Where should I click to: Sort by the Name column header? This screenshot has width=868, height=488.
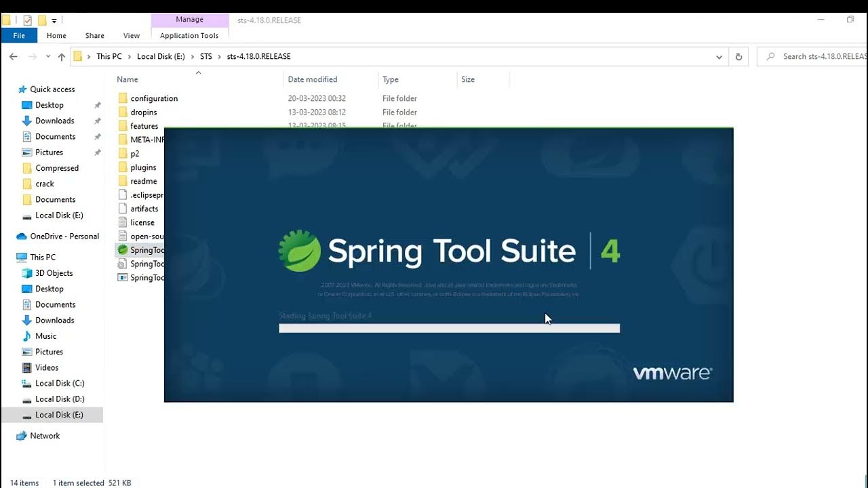[127, 79]
